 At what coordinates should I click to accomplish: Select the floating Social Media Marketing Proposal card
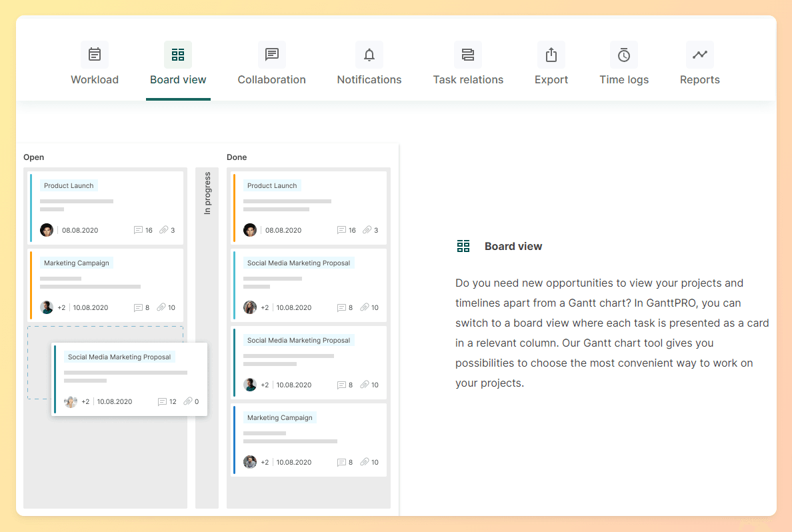point(130,379)
